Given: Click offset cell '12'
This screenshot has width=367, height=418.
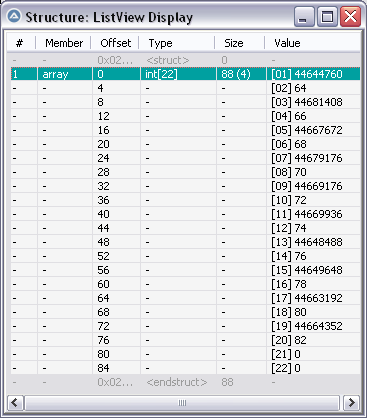Looking at the screenshot, I should [103, 116].
